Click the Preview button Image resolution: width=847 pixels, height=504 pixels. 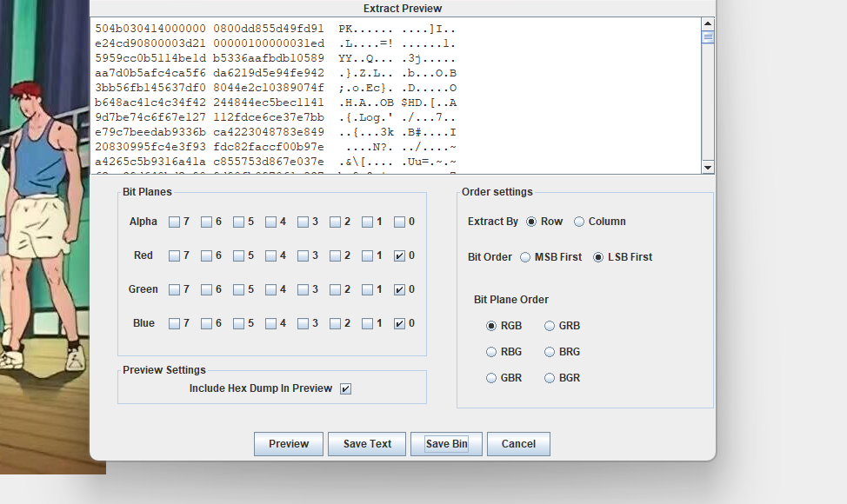pyautogui.click(x=289, y=444)
